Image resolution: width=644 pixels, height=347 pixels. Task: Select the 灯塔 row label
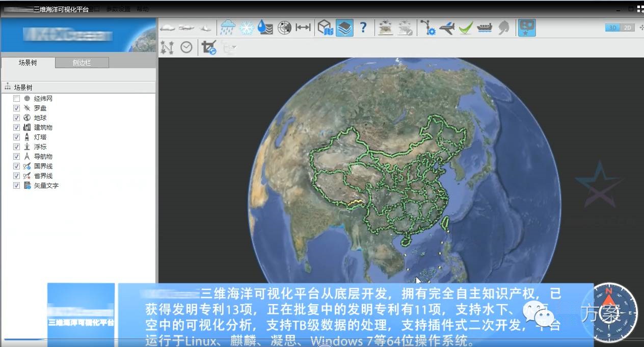tap(40, 137)
